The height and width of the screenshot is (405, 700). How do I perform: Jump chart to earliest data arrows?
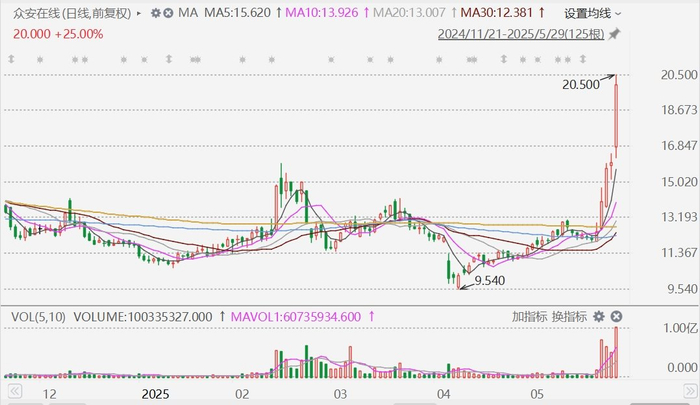(14, 392)
